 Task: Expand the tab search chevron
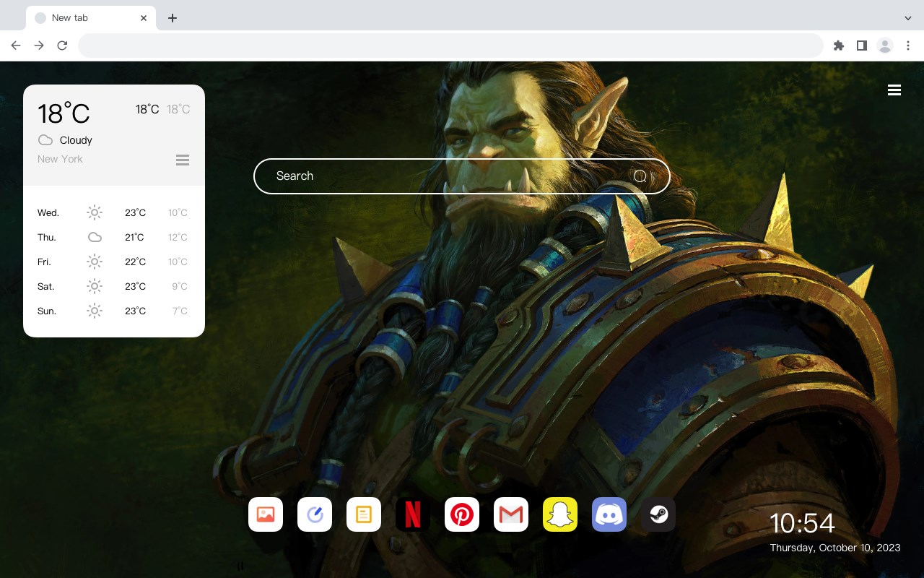coord(908,18)
